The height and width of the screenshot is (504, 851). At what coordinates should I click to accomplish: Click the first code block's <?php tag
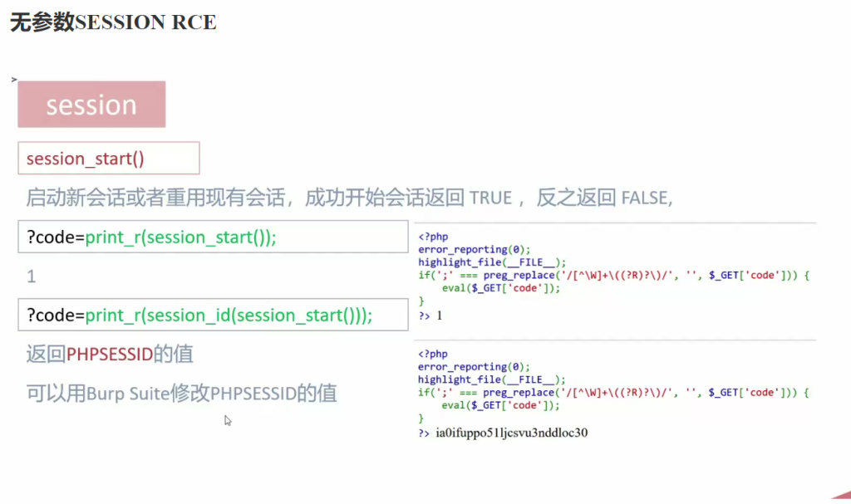[433, 237]
